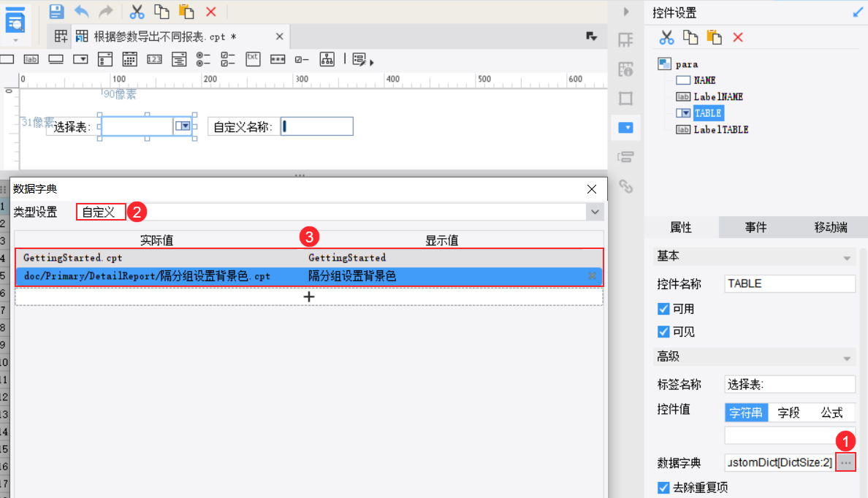Select LabelTABLE in the widget tree
The image size is (868, 498).
pos(720,129)
